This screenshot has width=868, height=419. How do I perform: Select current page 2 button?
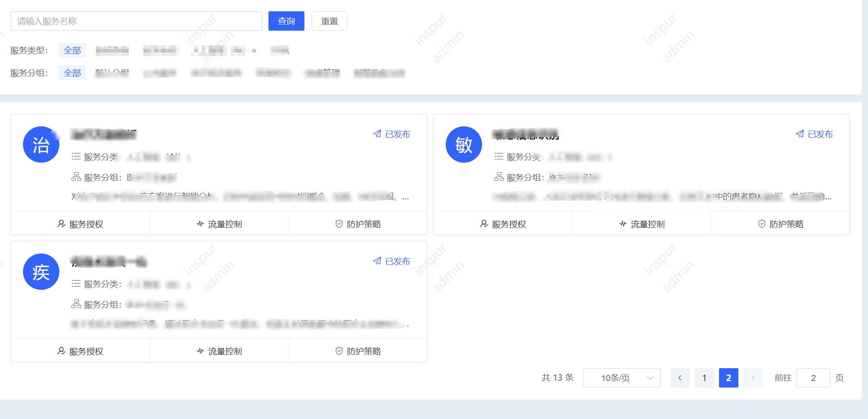pyautogui.click(x=729, y=378)
